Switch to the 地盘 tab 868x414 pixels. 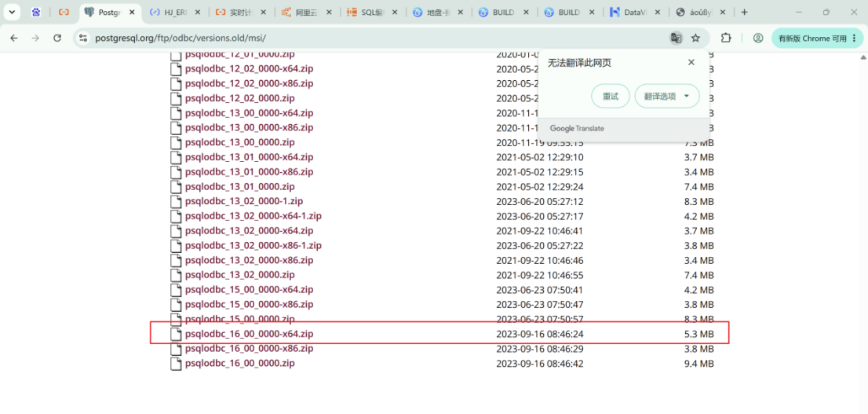tap(437, 12)
